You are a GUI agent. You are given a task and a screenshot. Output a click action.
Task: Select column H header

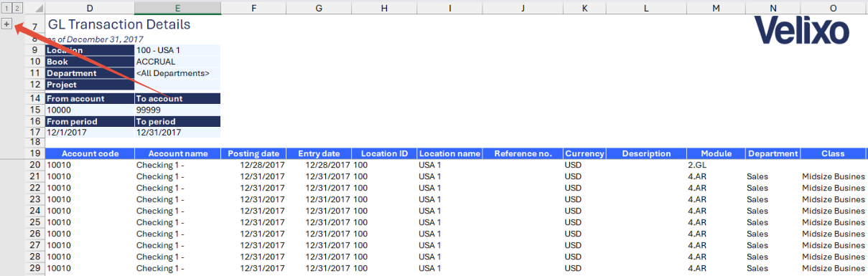coord(384,7)
